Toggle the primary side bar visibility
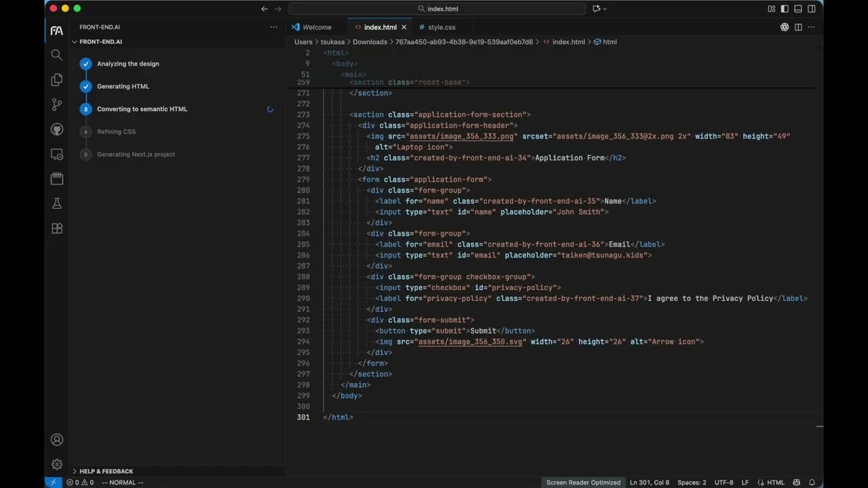The height and width of the screenshot is (488, 868). click(x=785, y=9)
